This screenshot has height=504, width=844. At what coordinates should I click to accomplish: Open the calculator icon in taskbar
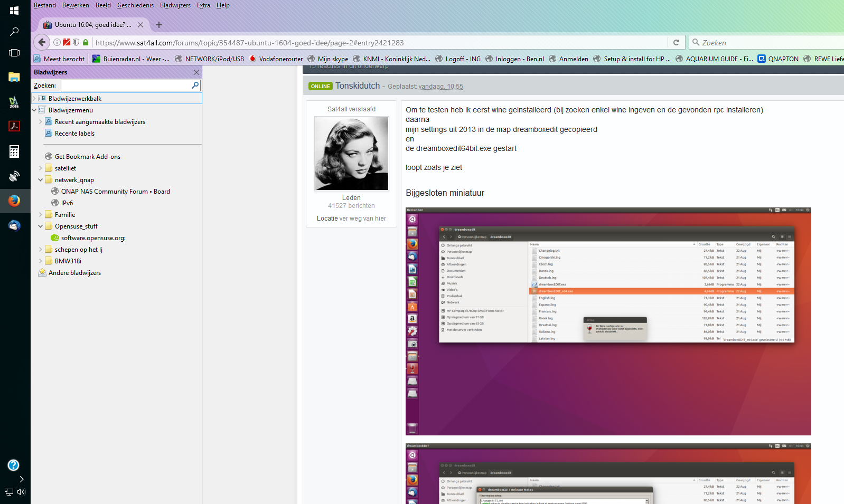click(14, 151)
